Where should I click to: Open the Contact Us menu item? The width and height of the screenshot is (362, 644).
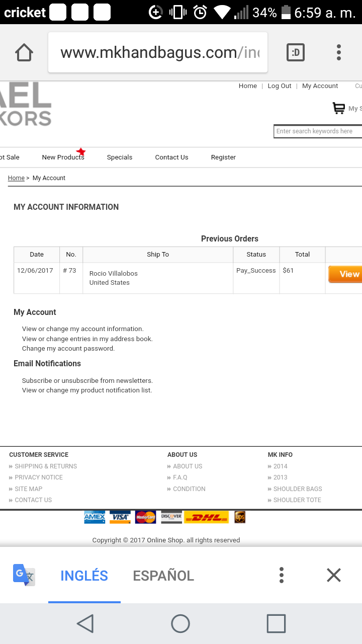click(171, 157)
